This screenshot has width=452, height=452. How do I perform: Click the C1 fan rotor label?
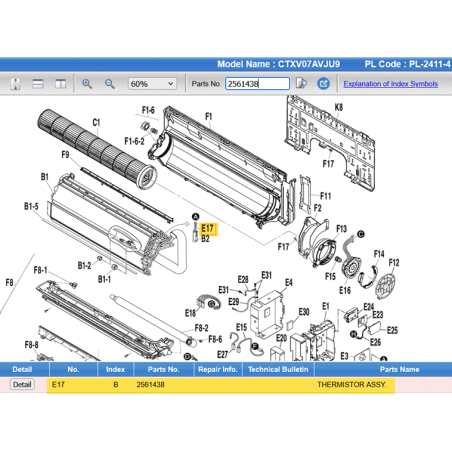click(96, 123)
